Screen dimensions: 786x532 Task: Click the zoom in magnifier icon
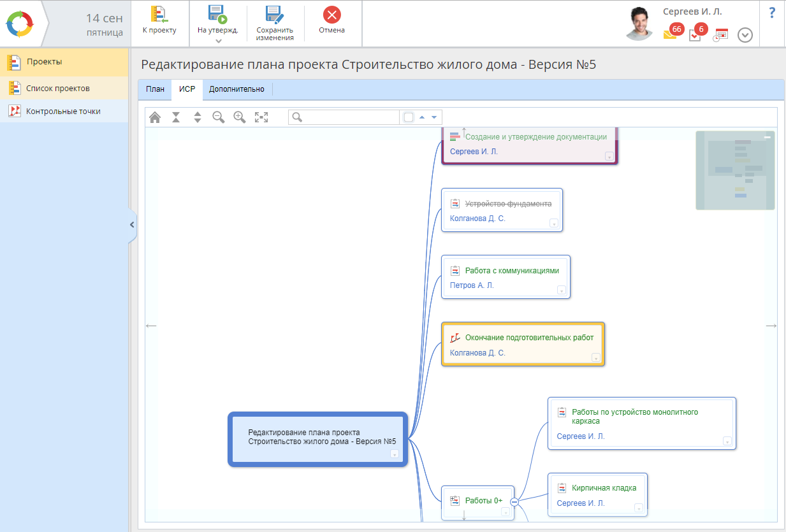pyautogui.click(x=240, y=117)
